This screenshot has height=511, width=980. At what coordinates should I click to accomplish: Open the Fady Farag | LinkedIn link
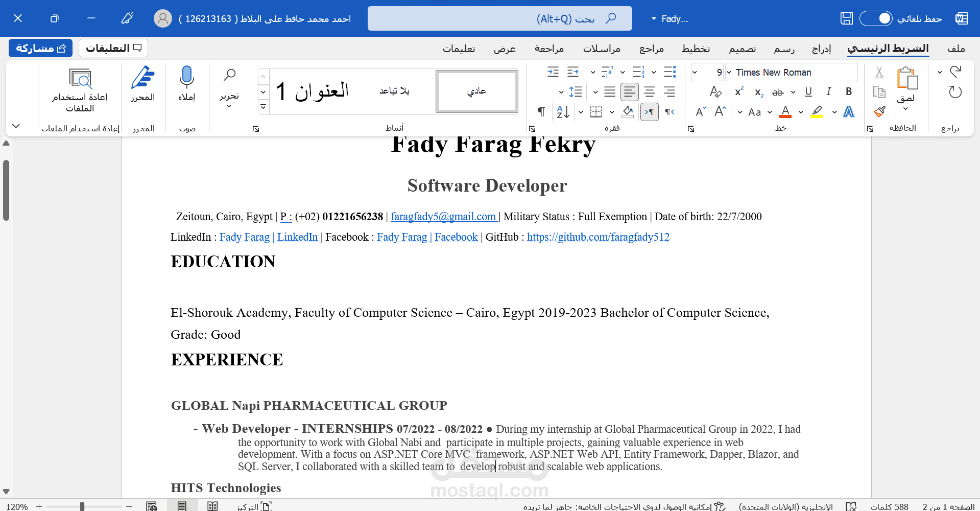pyautogui.click(x=269, y=237)
